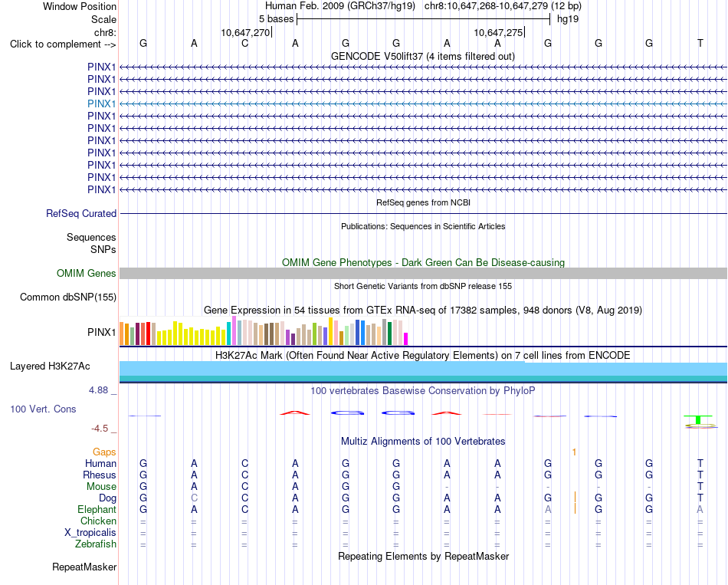Select the X_tropicalis species label

coord(90,533)
